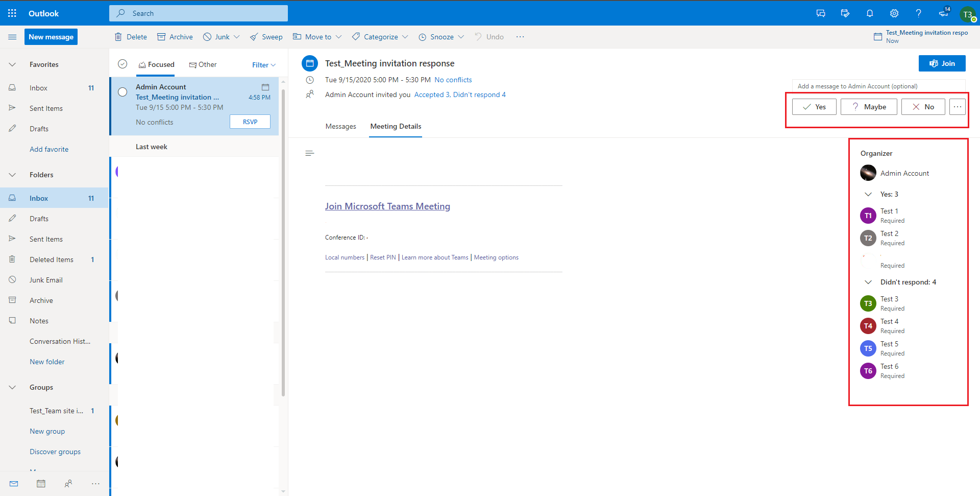Open the Help question mark
980x496 pixels.
(x=919, y=13)
